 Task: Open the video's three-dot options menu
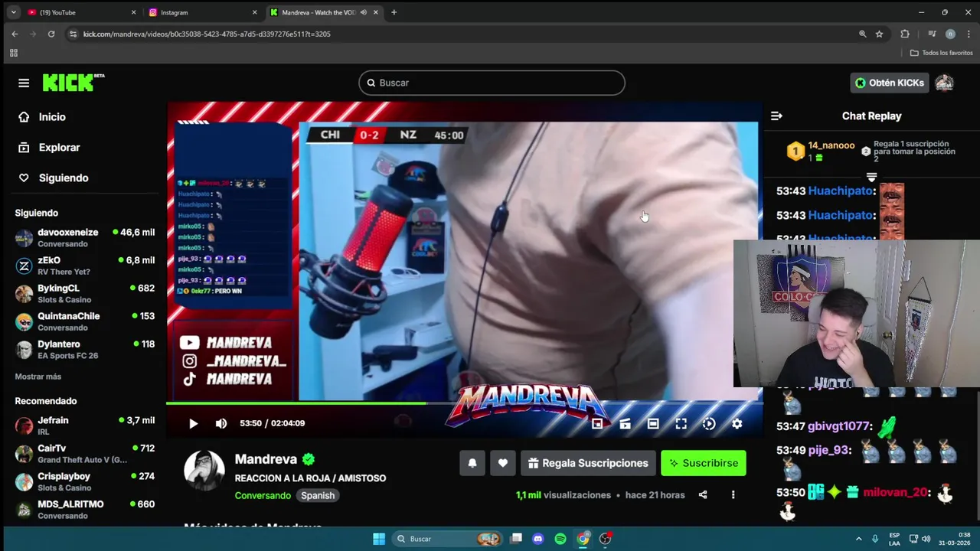[733, 495]
